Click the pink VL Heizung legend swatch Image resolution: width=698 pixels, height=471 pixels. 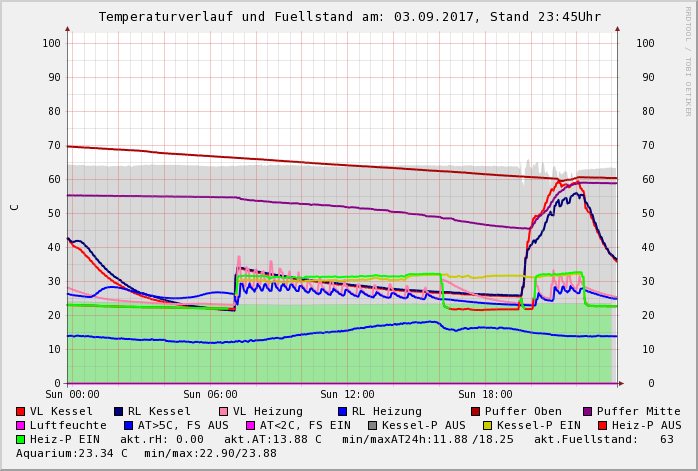click(223, 411)
